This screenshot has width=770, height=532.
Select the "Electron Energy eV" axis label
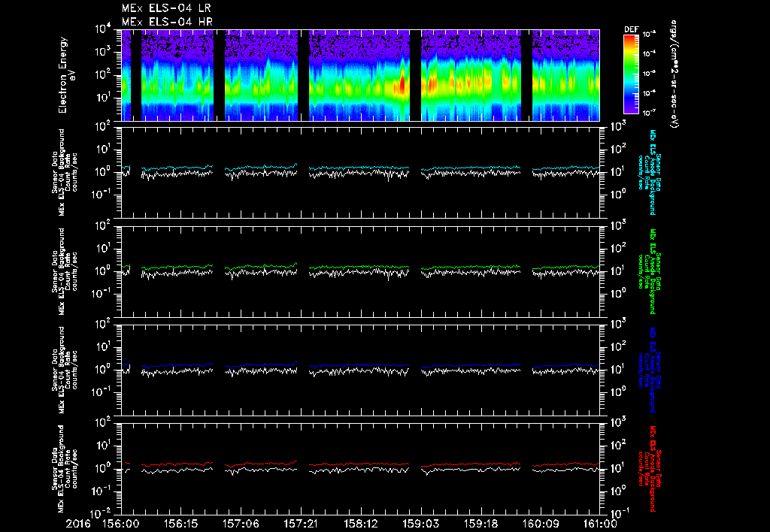pyautogui.click(x=66, y=75)
